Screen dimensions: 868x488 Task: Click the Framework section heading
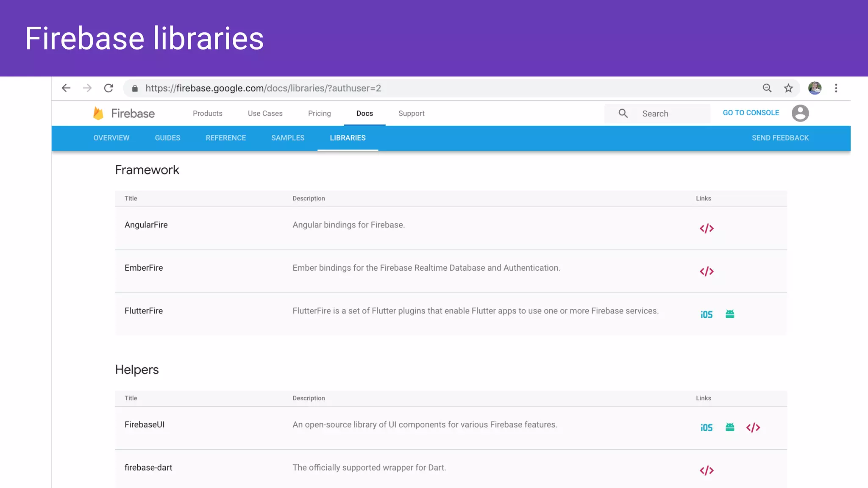(147, 170)
